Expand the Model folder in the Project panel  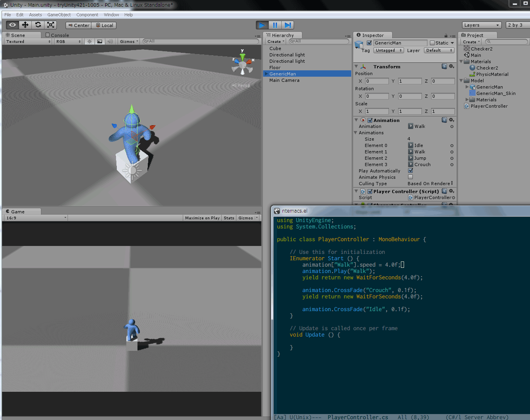point(461,80)
